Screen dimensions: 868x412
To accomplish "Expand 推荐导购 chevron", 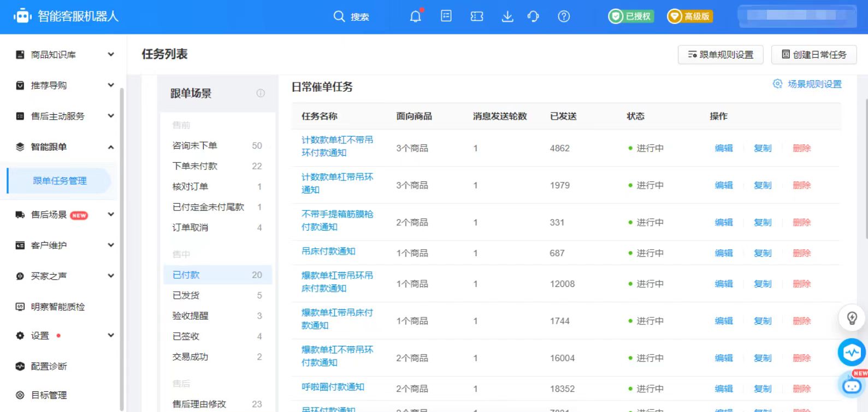I will (x=111, y=85).
